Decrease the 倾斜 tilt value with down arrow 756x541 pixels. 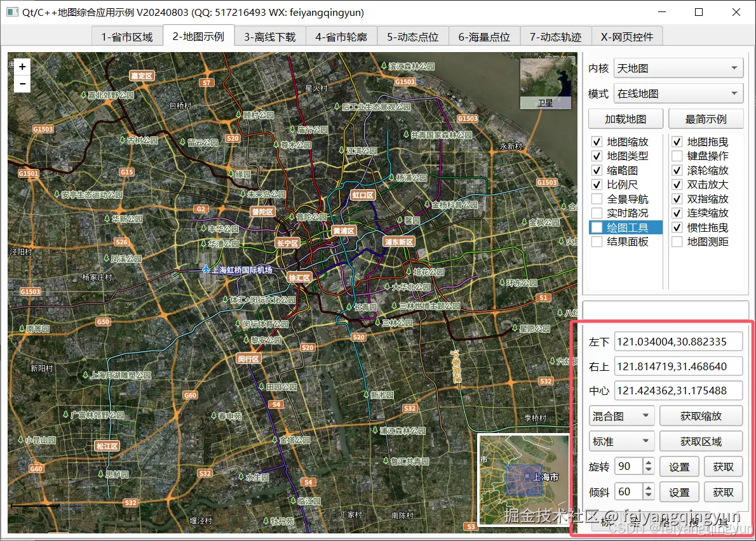[x=648, y=495]
